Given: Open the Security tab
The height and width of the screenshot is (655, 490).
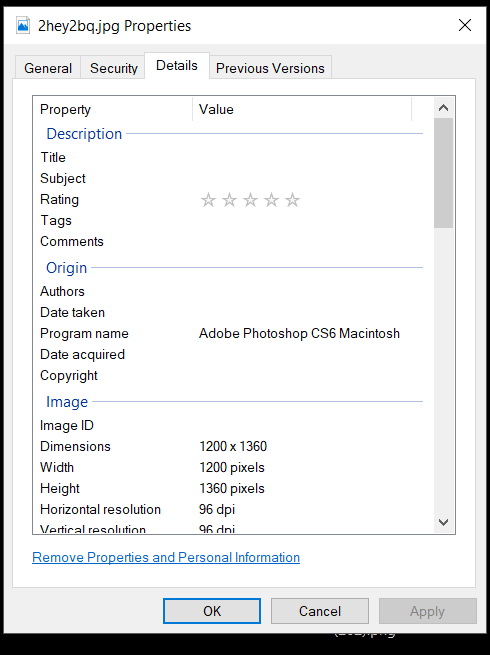Looking at the screenshot, I should (114, 68).
